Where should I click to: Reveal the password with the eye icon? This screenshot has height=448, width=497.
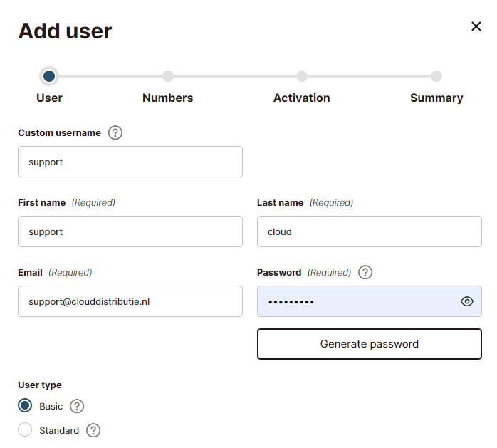(467, 301)
